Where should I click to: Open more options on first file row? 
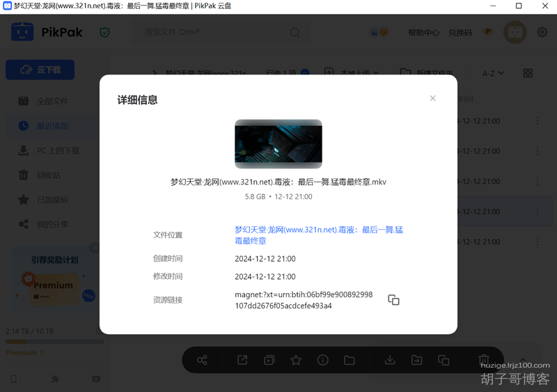pos(538,121)
